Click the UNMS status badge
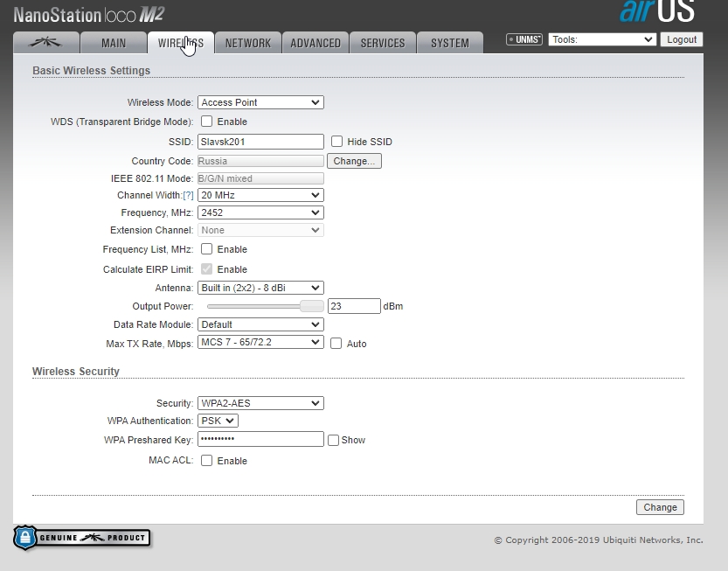The height and width of the screenshot is (571, 728). [x=524, y=39]
